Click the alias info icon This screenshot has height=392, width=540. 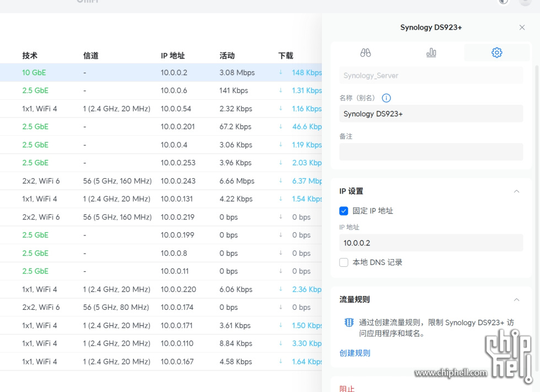click(386, 98)
